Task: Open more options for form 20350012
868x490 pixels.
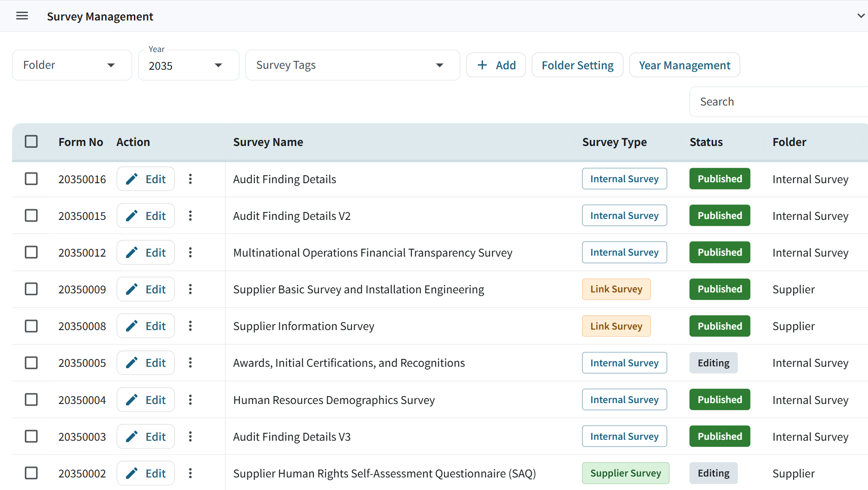Action: (x=190, y=252)
